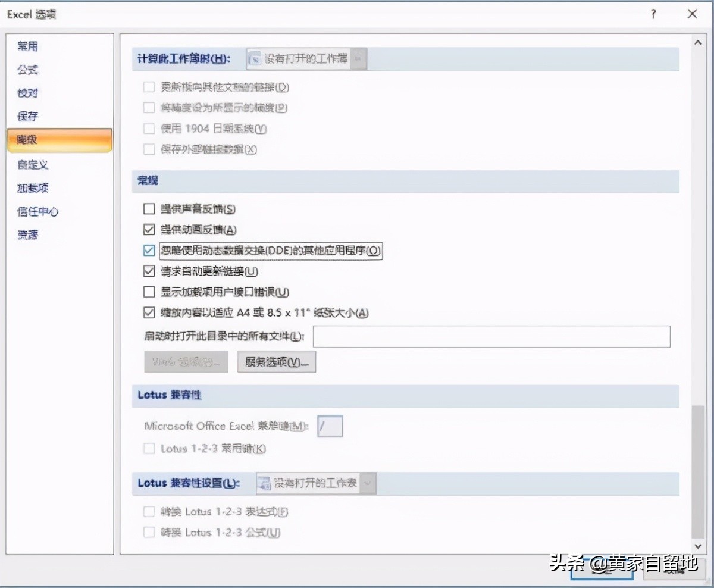Click the down arrow on the scrollbar
This screenshot has width=714, height=588.
(x=698, y=546)
